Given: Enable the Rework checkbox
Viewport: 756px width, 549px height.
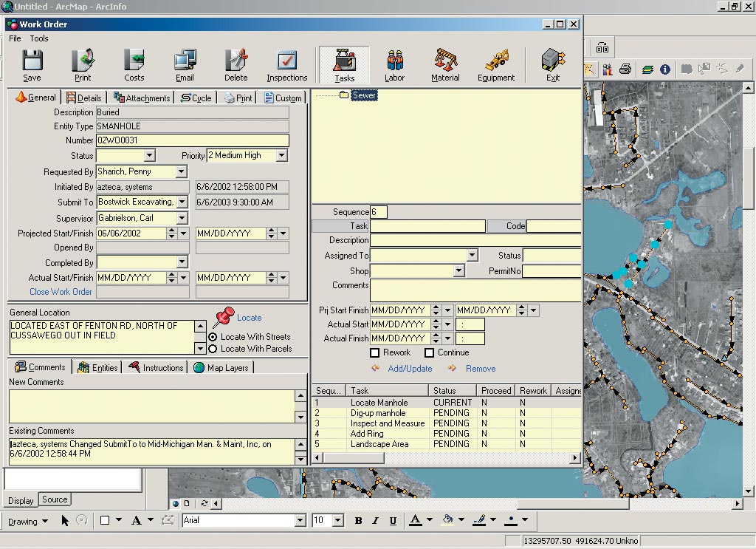Looking at the screenshot, I should click(x=375, y=353).
